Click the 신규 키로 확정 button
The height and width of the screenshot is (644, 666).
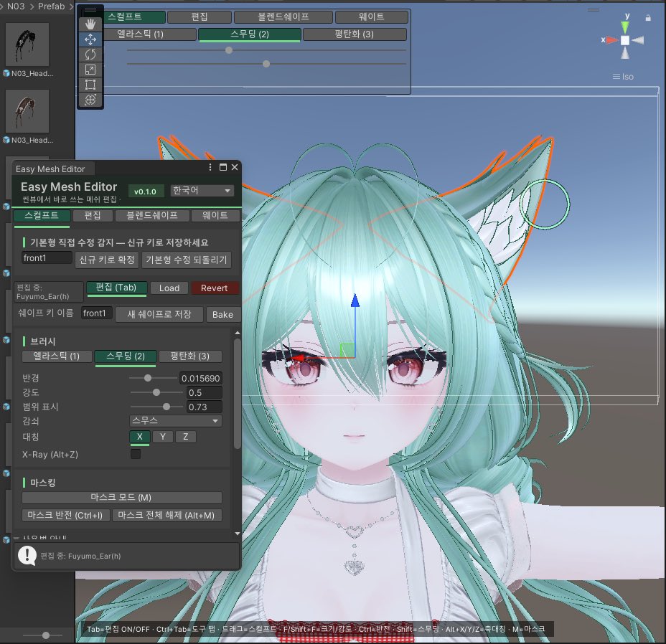click(x=107, y=260)
